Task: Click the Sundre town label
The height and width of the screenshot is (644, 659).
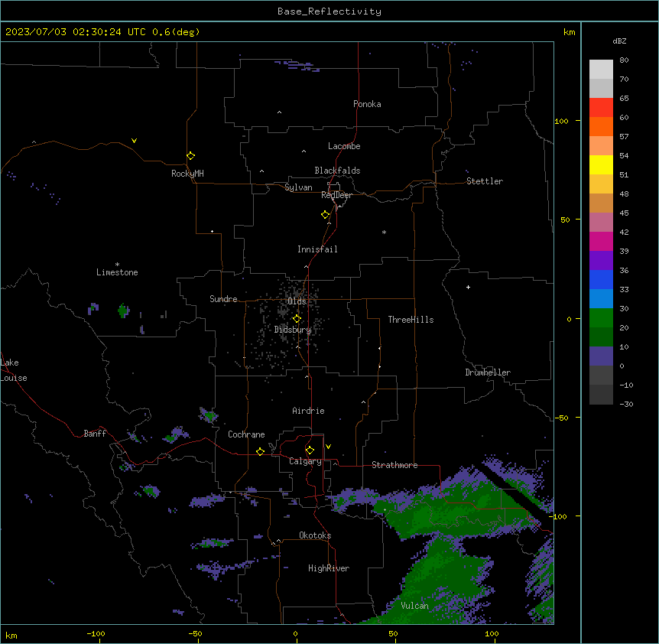Action: click(223, 299)
